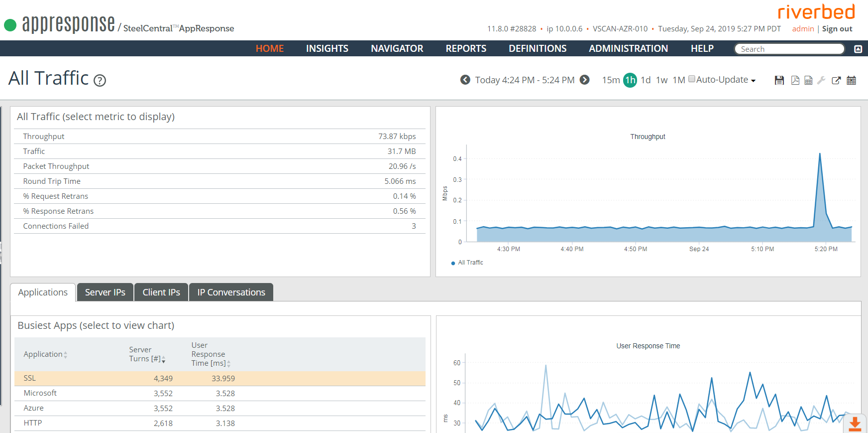The image size is (868, 433).
Task: Open the REPORTS menu
Action: (466, 48)
